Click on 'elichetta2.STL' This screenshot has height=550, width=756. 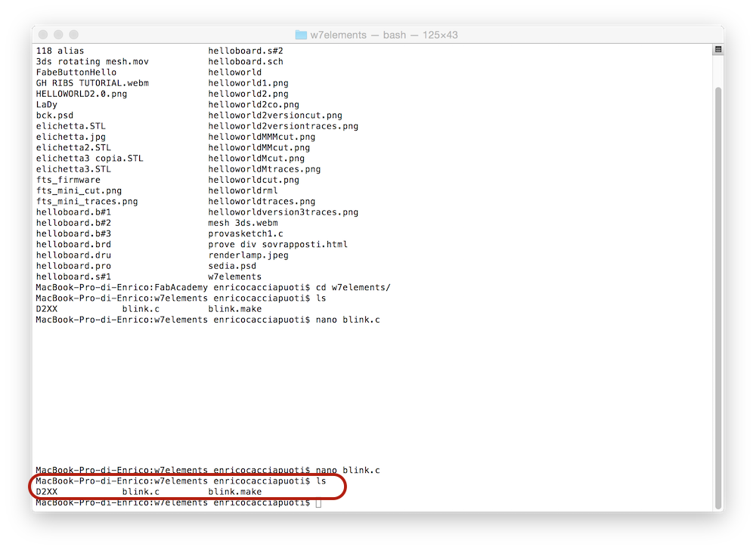[73, 147]
